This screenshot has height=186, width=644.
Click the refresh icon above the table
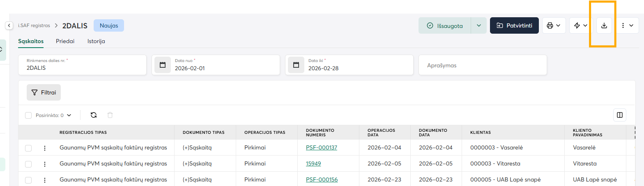[94, 115]
